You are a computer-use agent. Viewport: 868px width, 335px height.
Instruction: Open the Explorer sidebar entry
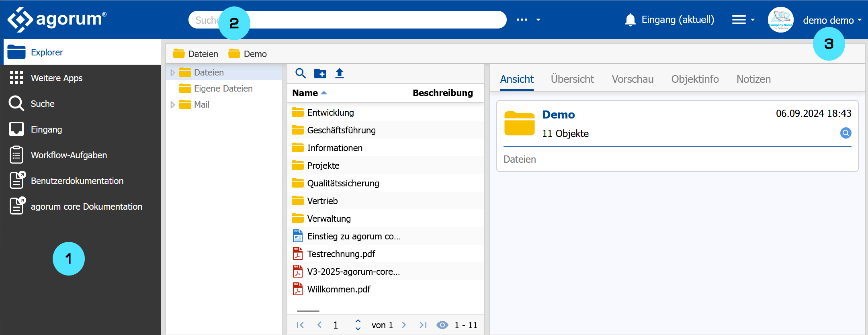click(x=82, y=52)
